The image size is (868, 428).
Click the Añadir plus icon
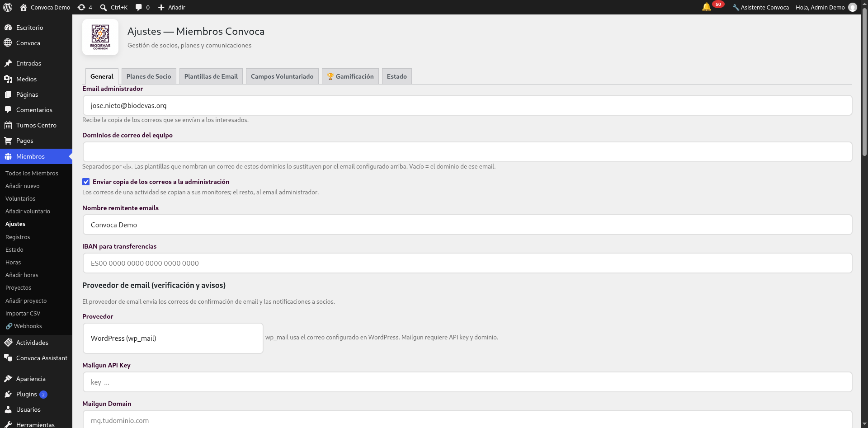click(x=161, y=7)
